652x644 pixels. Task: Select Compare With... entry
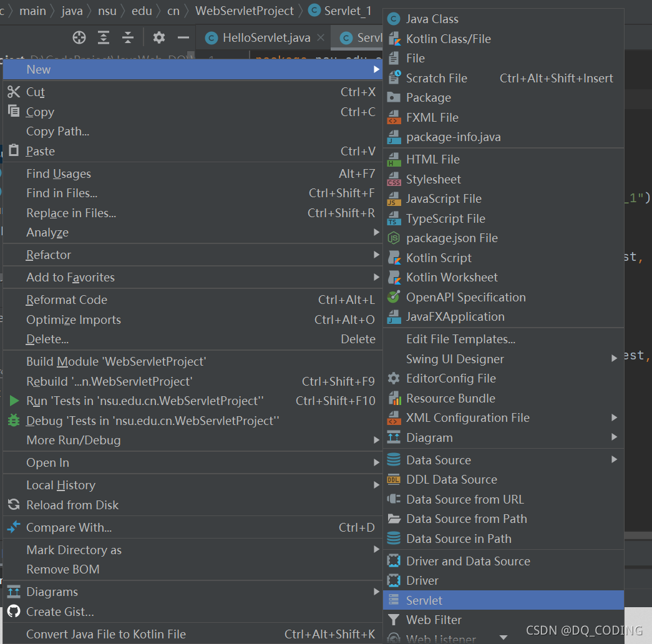click(x=193, y=527)
